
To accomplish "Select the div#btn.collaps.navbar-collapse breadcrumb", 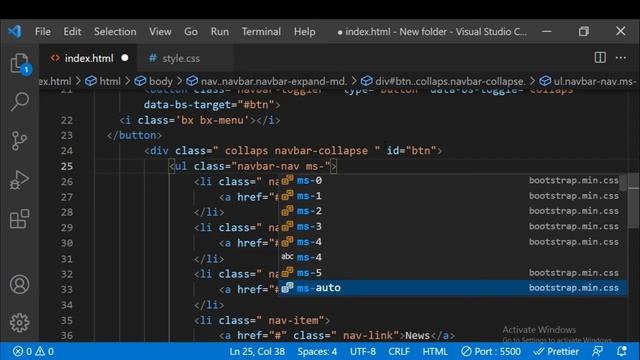I will point(443,81).
